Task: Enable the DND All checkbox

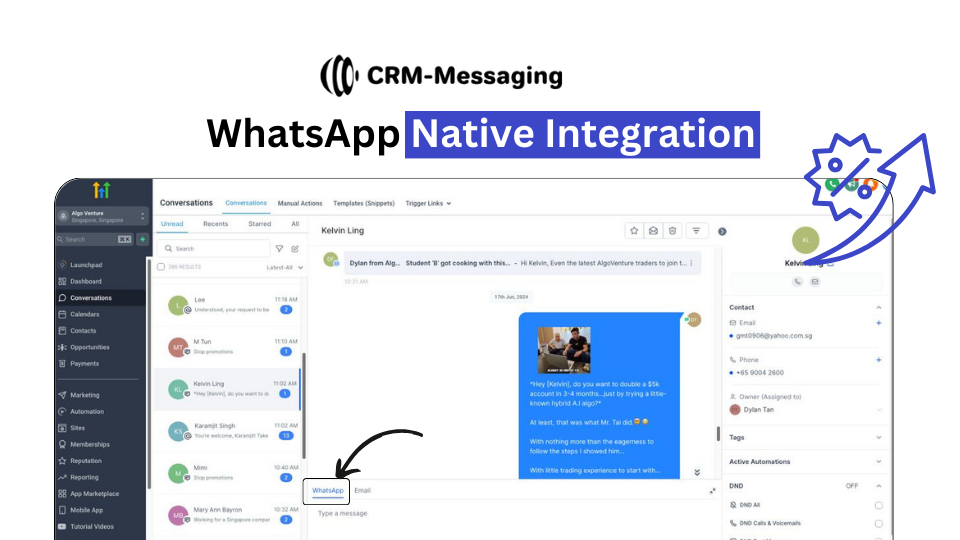Action: point(879,506)
